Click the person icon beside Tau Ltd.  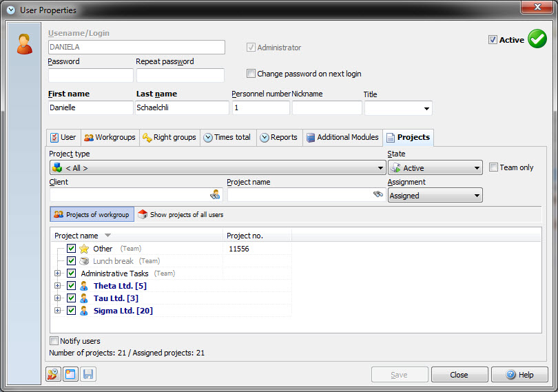84,298
